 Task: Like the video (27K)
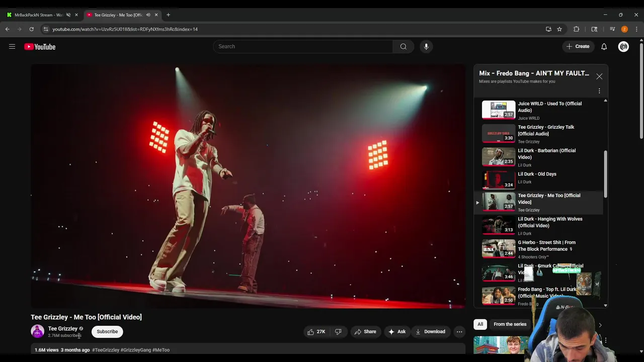[316, 331]
